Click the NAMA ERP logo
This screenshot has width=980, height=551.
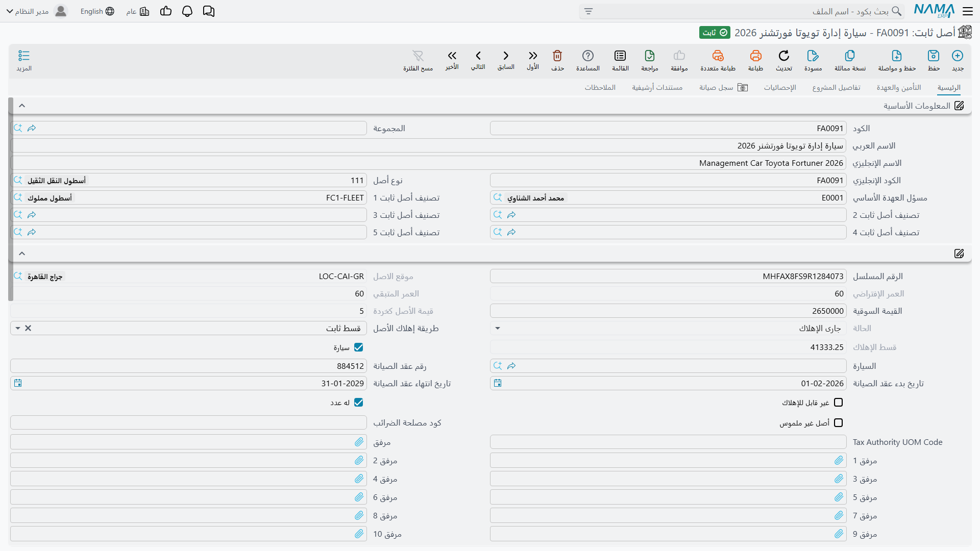coord(934,11)
